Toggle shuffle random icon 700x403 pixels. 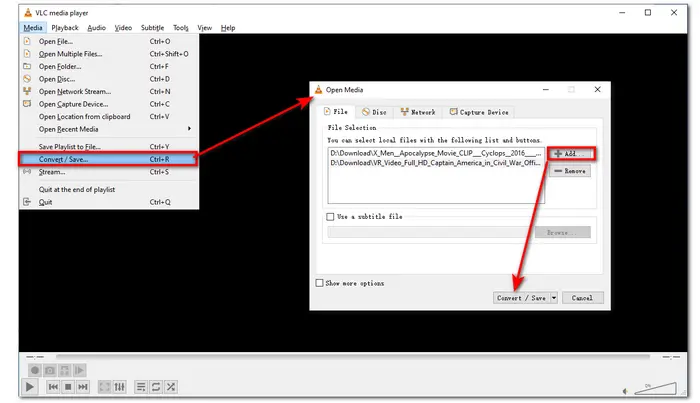click(x=171, y=387)
